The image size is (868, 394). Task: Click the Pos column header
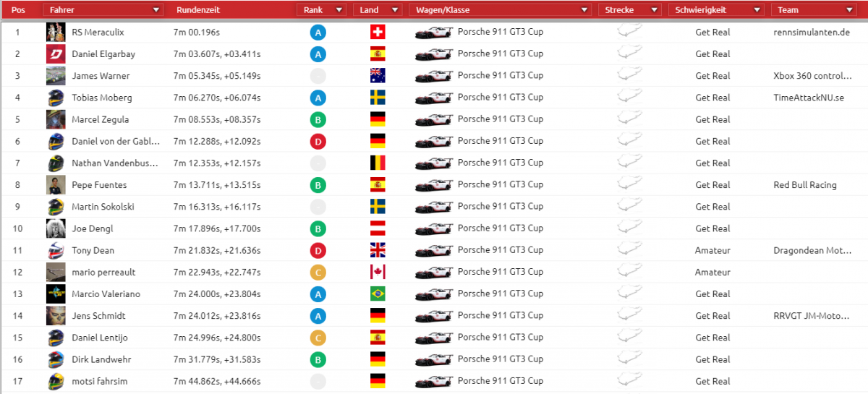click(x=19, y=10)
